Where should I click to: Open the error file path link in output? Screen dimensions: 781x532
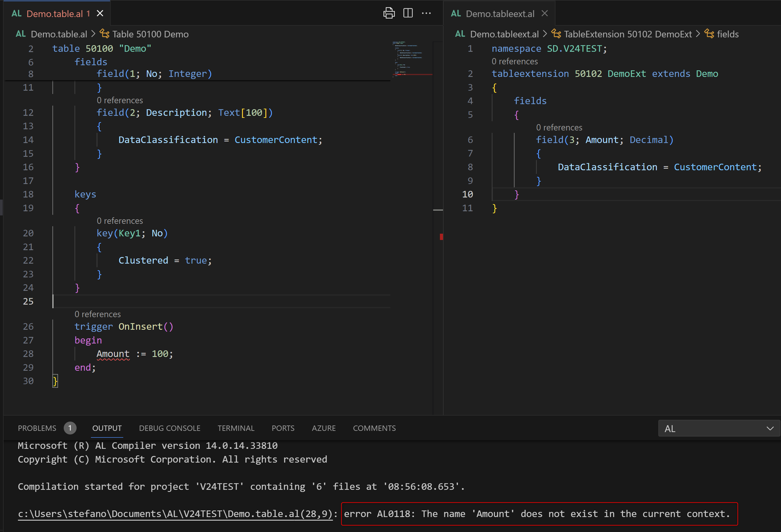click(175, 514)
